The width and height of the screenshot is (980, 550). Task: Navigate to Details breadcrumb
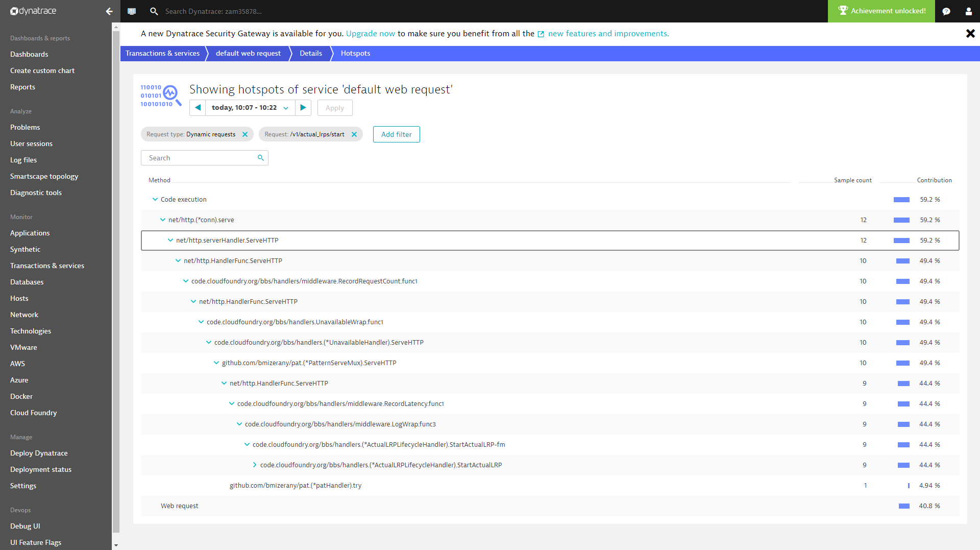[x=311, y=54]
